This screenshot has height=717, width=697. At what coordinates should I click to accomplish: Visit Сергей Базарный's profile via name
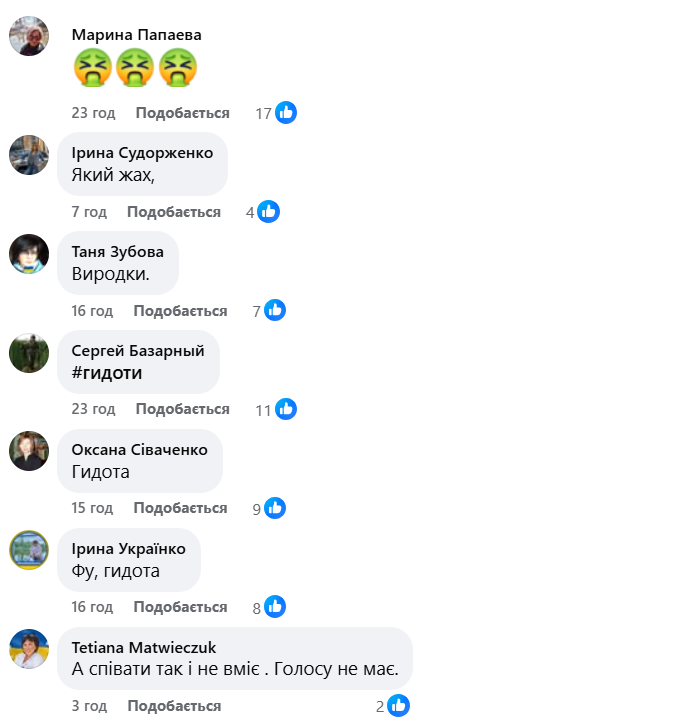click(138, 351)
